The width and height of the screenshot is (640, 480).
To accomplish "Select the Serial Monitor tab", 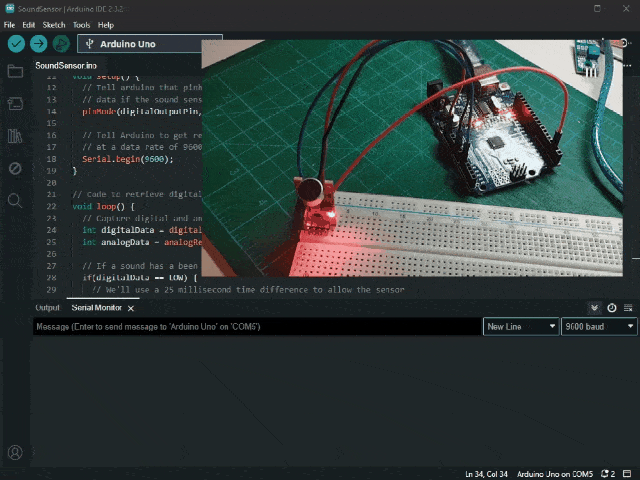I will 97,308.
